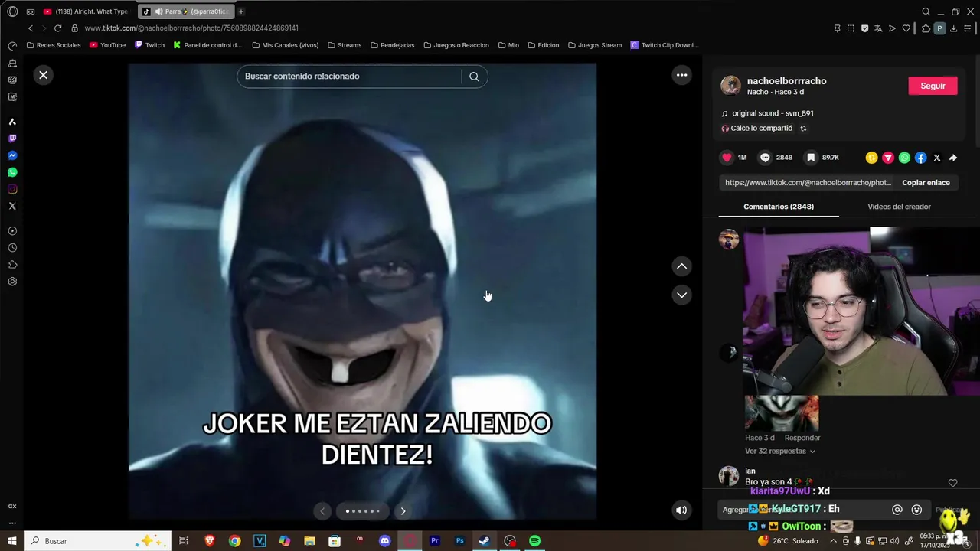Open more share options arrow
The height and width of the screenshot is (551, 980).
(x=953, y=158)
